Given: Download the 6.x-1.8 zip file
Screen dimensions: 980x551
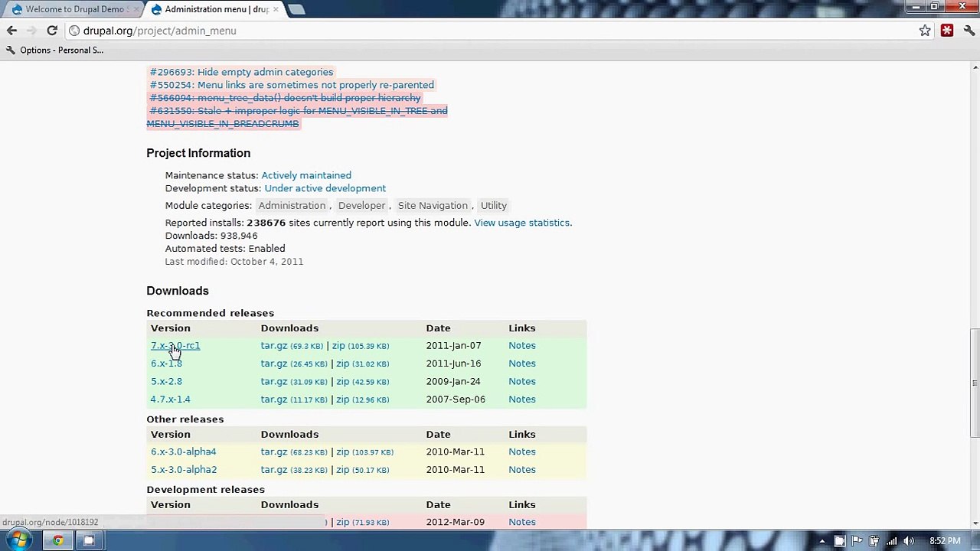Looking at the screenshot, I should click(x=343, y=364).
